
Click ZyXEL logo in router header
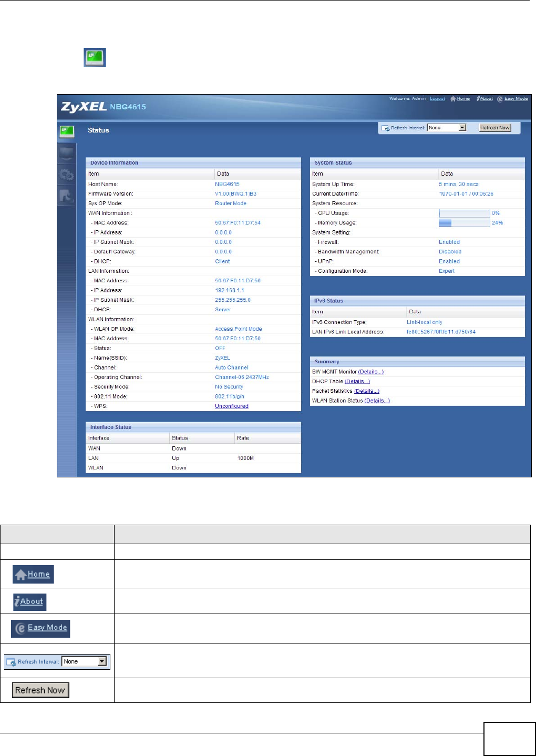click(x=84, y=107)
